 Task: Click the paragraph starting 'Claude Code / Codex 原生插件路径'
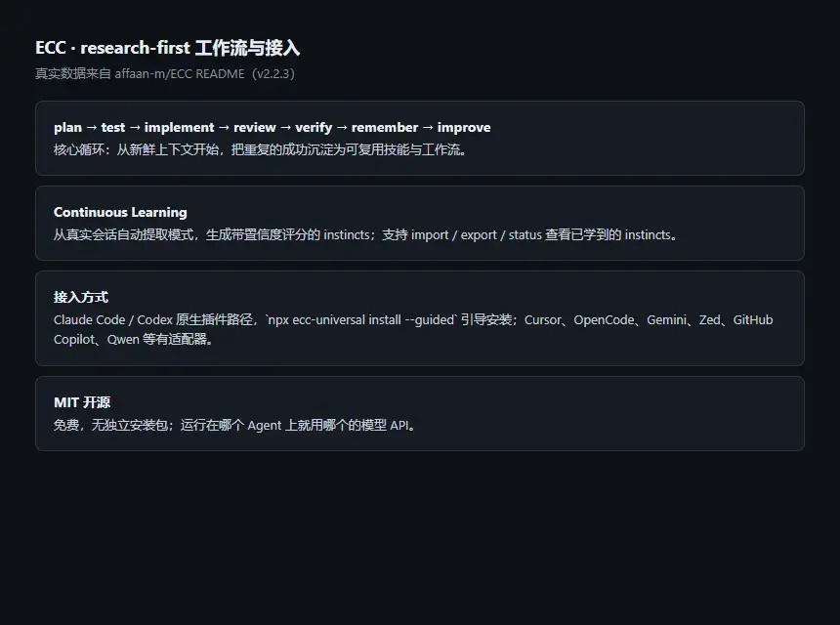[x=413, y=329]
